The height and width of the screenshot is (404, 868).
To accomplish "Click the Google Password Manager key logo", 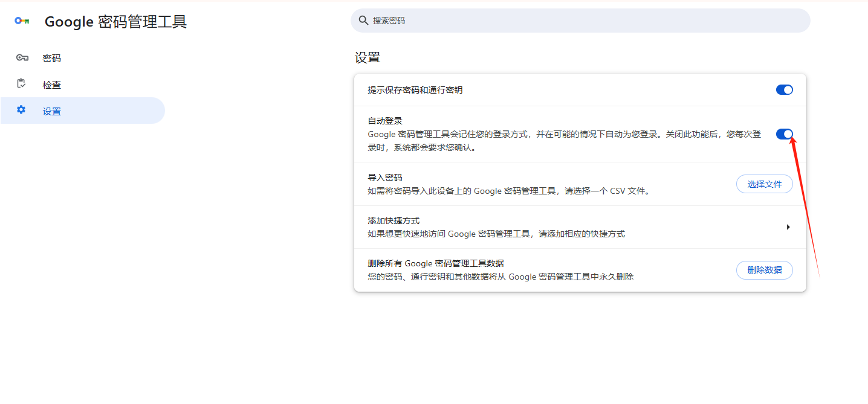I will click(x=22, y=21).
